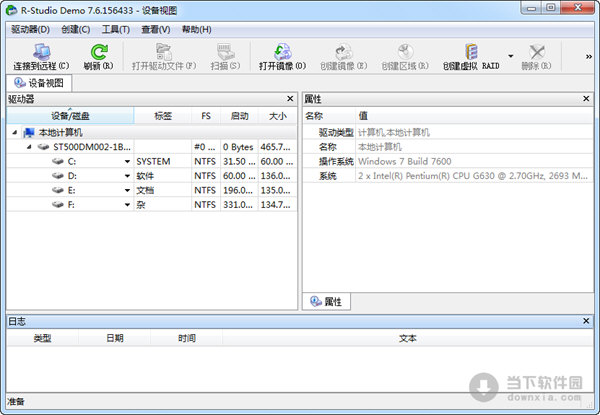The height and width of the screenshot is (415, 600).
Task: Open the dropdown arrow on the E: row
Action: [x=127, y=190]
